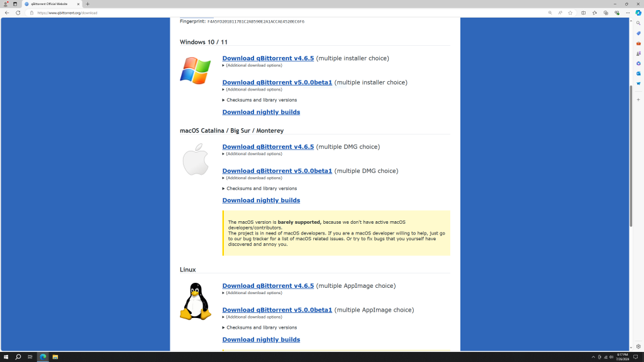Click the Windows logo image
Screen dimensions: 644x362
point(195,70)
